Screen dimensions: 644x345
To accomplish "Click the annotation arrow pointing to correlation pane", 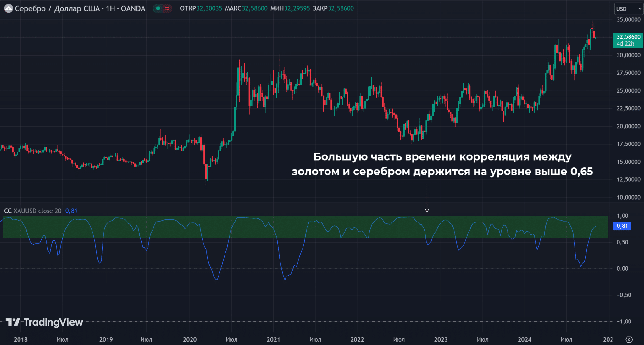I will point(427,197).
